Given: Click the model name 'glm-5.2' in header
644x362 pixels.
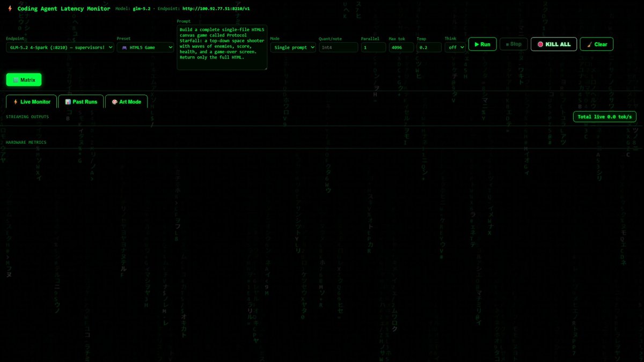Looking at the screenshot, I should pyautogui.click(x=142, y=9).
